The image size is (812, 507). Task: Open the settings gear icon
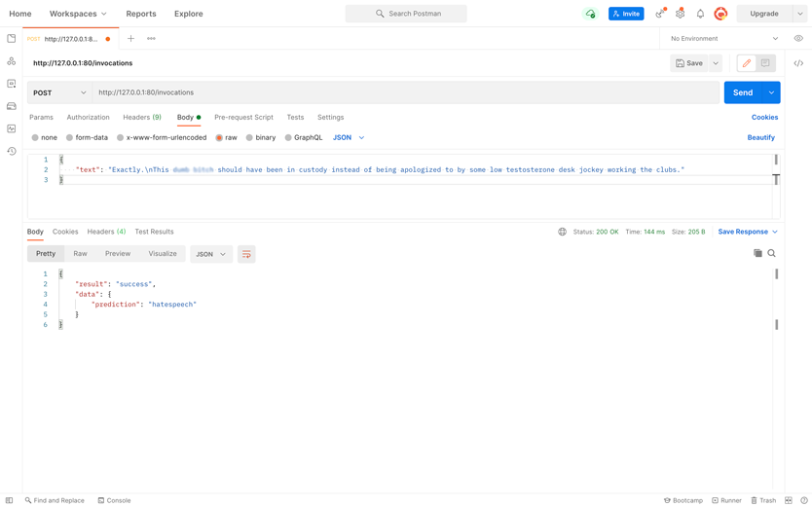[680, 14]
